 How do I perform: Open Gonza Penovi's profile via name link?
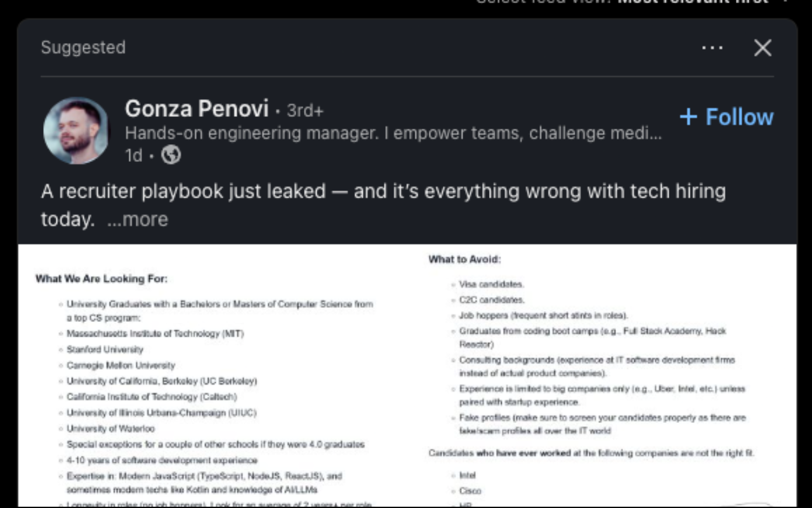tap(197, 109)
